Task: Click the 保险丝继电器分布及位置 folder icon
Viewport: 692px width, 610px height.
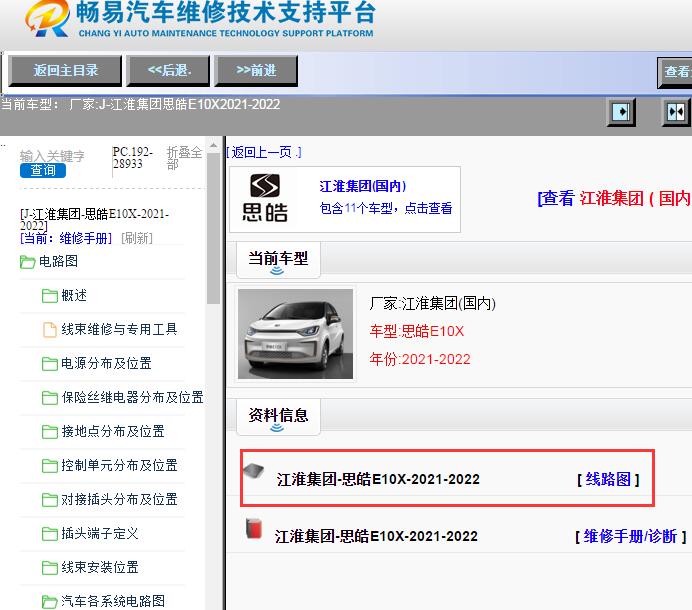Action: tap(50, 398)
